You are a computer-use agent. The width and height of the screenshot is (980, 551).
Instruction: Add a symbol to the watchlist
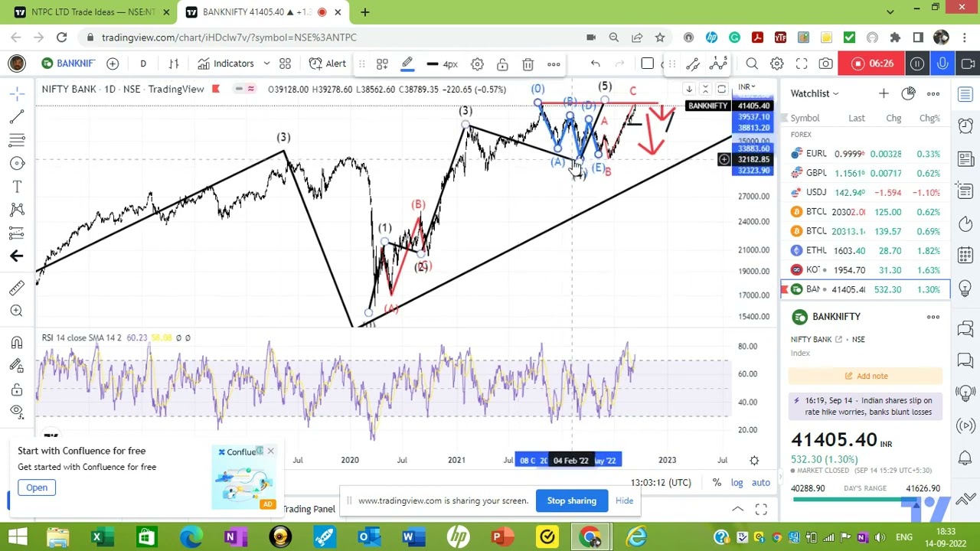tap(884, 93)
